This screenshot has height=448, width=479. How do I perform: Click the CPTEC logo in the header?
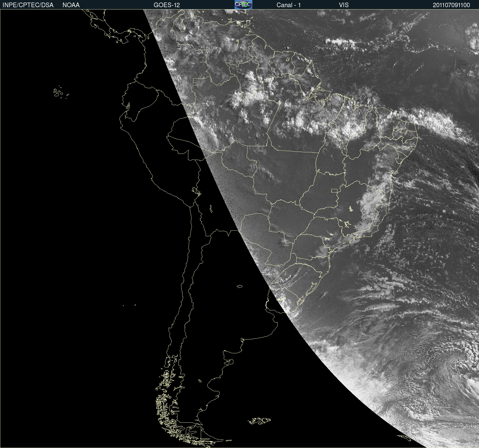pos(243,5)
